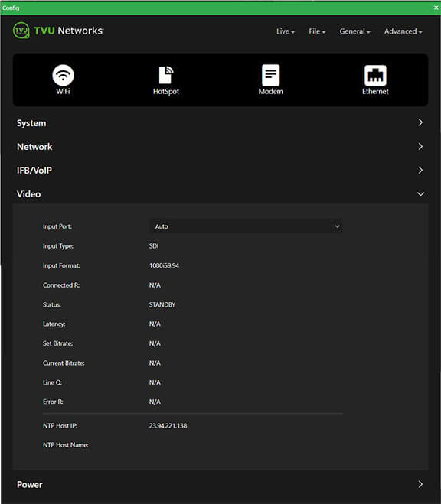Image resolution: width=441 pixels, height=504 pixels.
Task: Click the Line Q label
Action: [52, 383]
